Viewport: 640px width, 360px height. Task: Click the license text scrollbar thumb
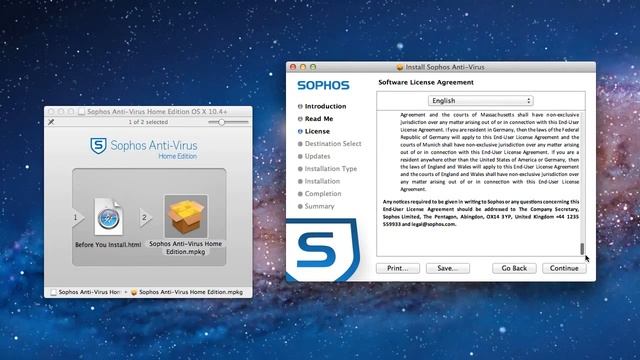[x=582, y=249]
